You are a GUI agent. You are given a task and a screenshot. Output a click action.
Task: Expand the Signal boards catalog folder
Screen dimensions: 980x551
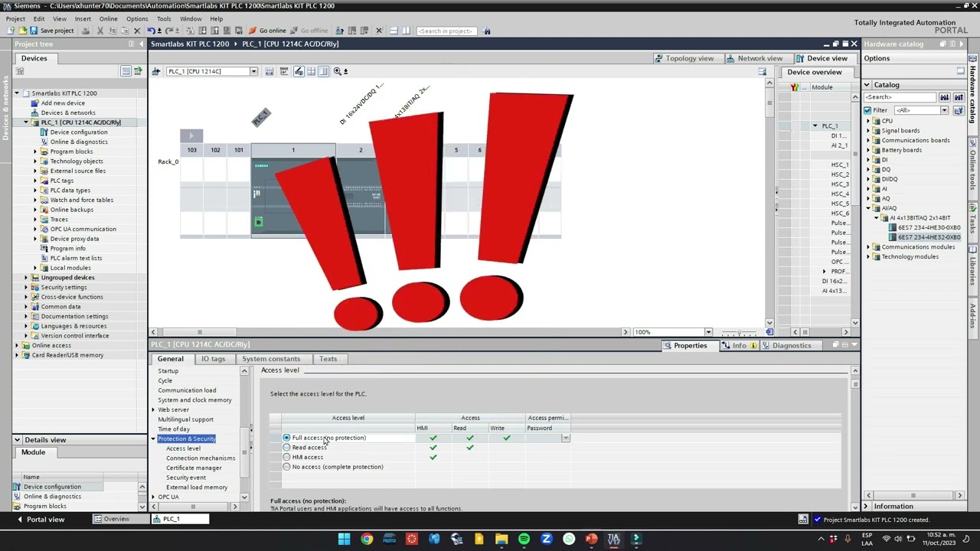pos(869,131)
